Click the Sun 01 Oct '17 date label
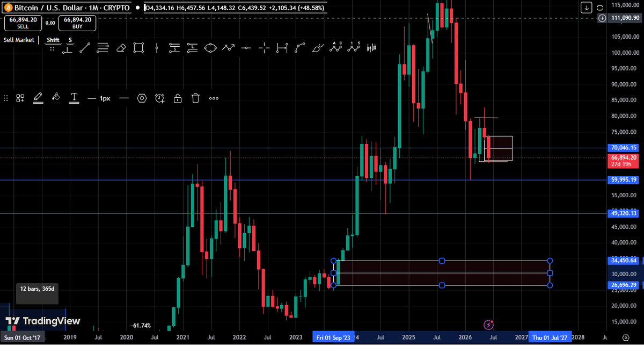Image resolution: width=644 pixels, height=345 pixels. pos(23,337)
